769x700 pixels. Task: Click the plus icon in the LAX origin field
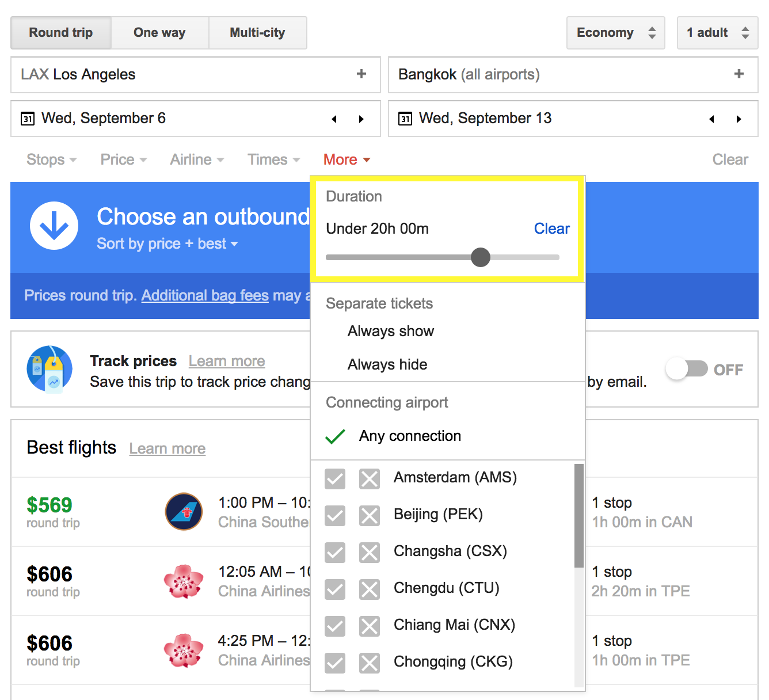pyautogui.click(x=361, y=74)
